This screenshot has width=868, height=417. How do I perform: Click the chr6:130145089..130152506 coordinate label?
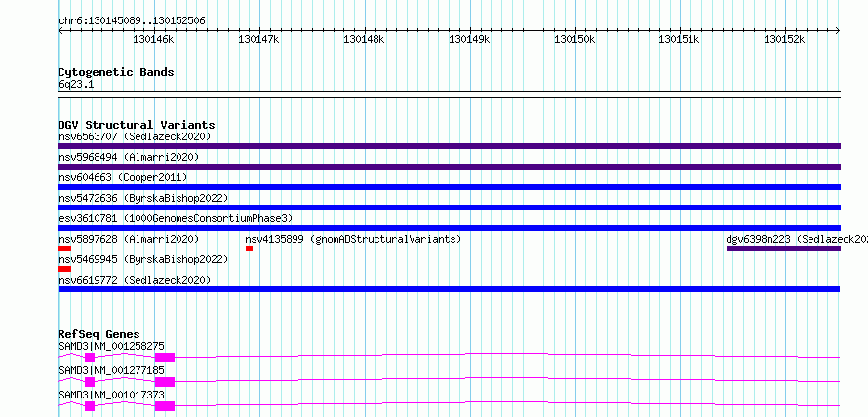[132, 21]
